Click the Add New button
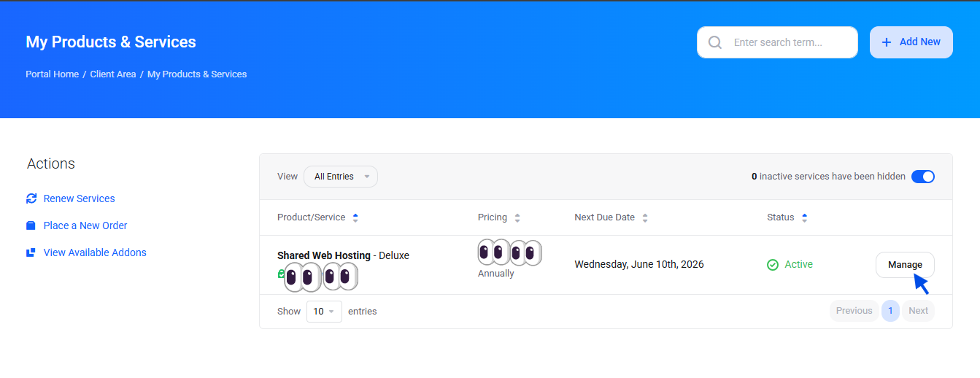This screenshot has width=980, height=378. coord(911,42)
